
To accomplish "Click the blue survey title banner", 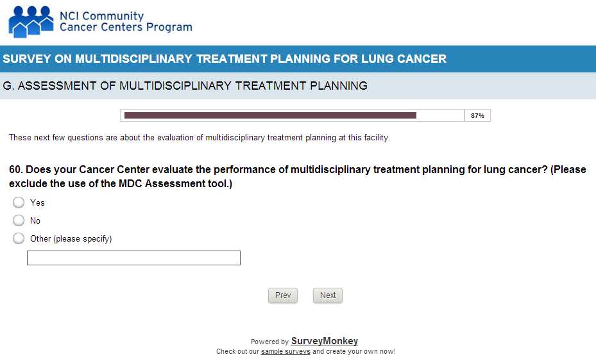I will (x=298, y=59).
